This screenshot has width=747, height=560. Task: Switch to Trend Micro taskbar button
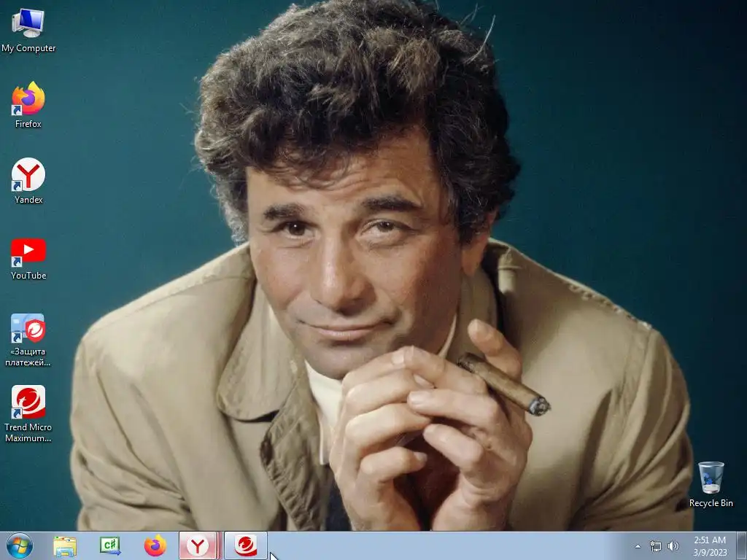pos(246,545)
